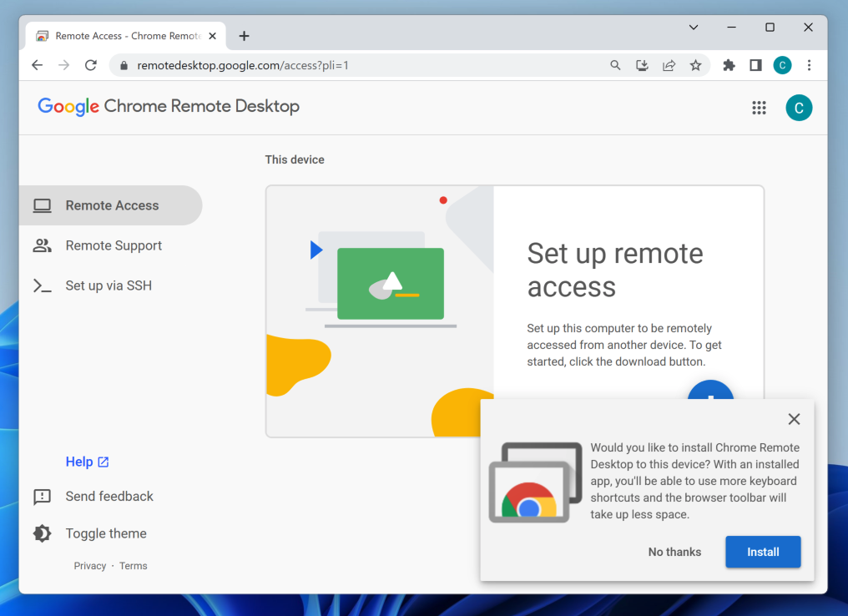Share this page using the share icon
Image resolution: width=848 pixels, height=616 pixels.
pos(669,65)
